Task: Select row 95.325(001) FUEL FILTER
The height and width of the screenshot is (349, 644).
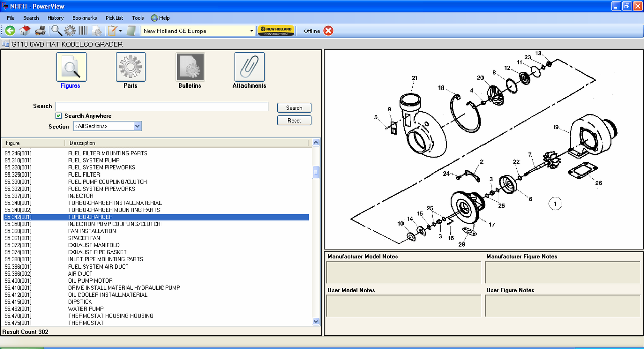Action: pyautogui.click(x=156, y=175)
